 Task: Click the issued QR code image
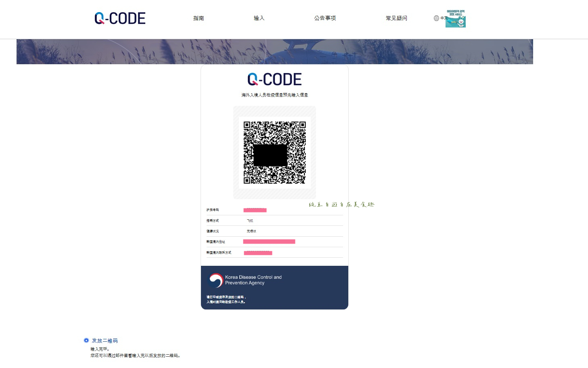274,153
